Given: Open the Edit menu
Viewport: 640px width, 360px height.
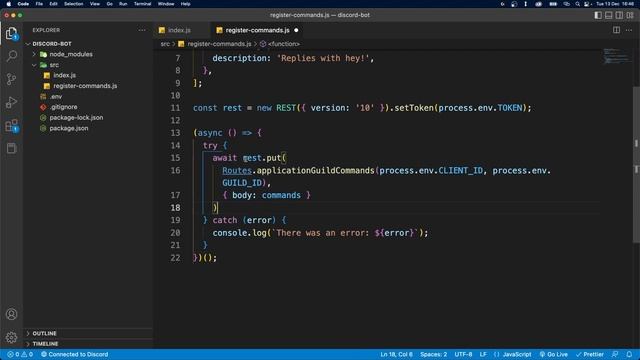Looking at the screenshot, I should point(53,4).
